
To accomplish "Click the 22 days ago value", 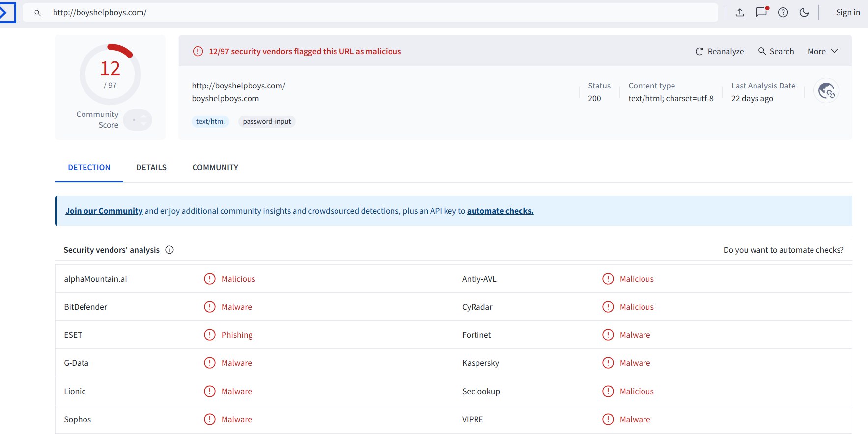I will coord(752,98).
